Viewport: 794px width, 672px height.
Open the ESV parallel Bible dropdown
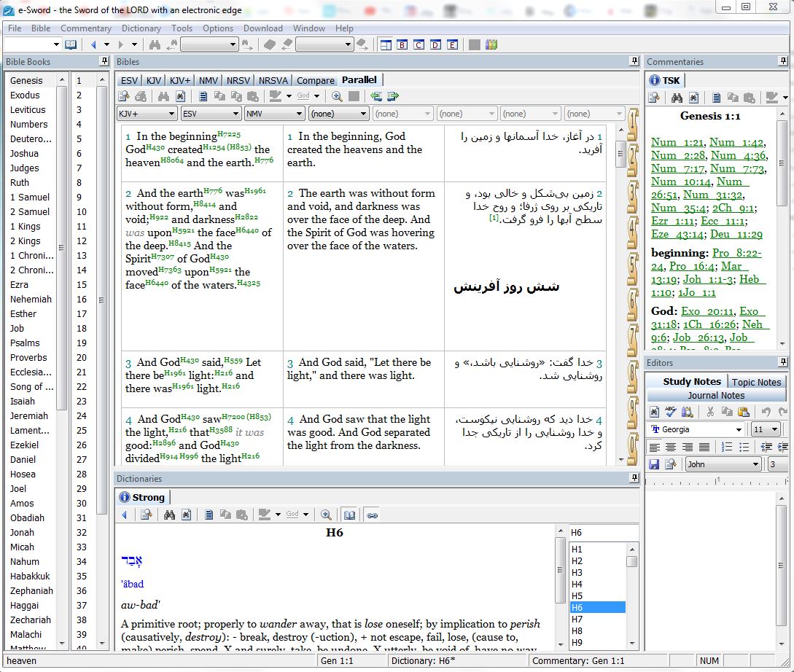[x=211, y=114]
